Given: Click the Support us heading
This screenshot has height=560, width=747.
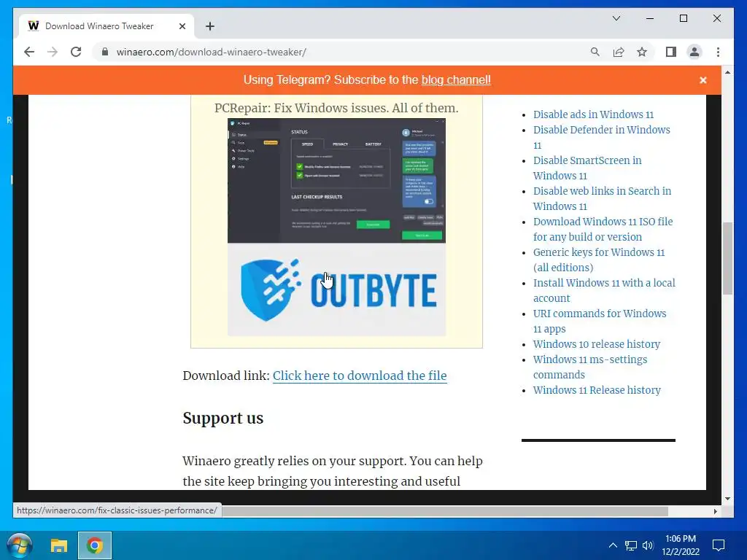Looking at the screenshot, I should pos(223,418).
